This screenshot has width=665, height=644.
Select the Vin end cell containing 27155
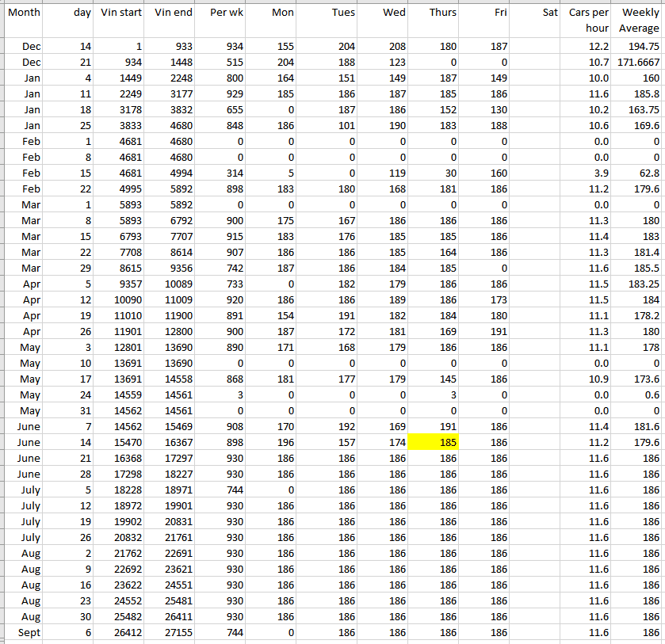[172, 633]
